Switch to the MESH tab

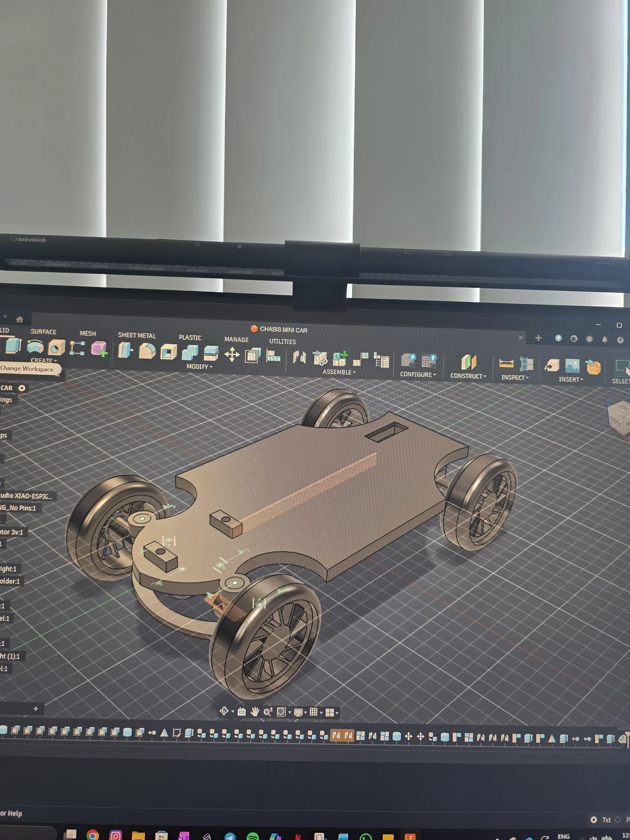[x=88, y=333]
